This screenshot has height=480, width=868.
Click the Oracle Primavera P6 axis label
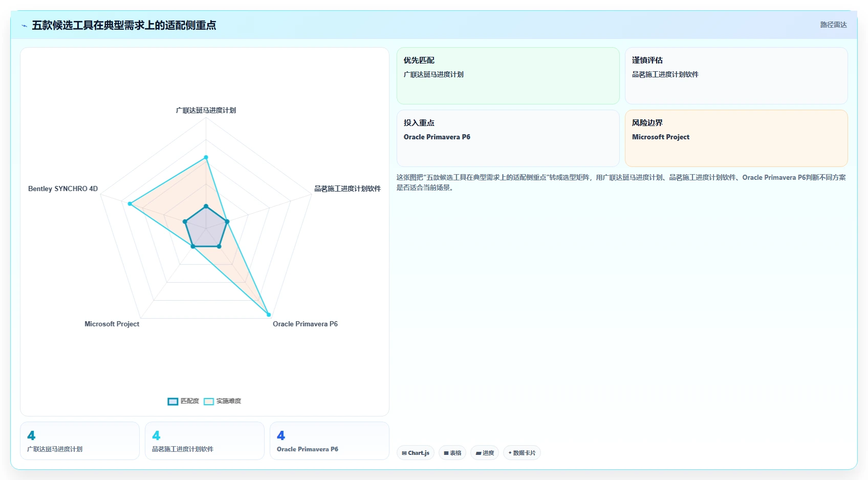[305, 324]
